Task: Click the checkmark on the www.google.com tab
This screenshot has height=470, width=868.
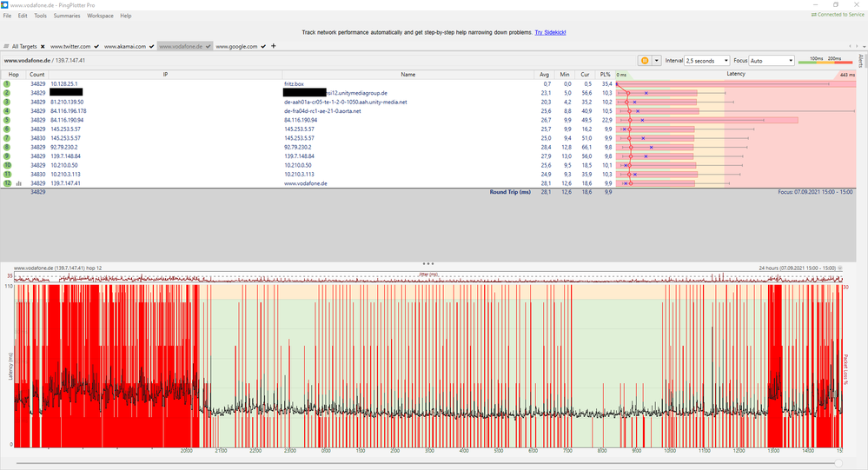Action: (263, 47)
